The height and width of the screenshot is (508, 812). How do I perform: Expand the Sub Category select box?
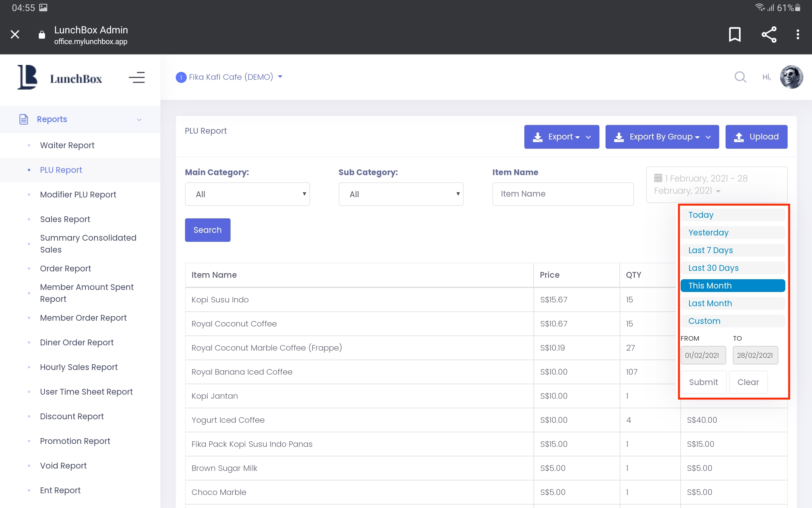click(x=401, y=194)
